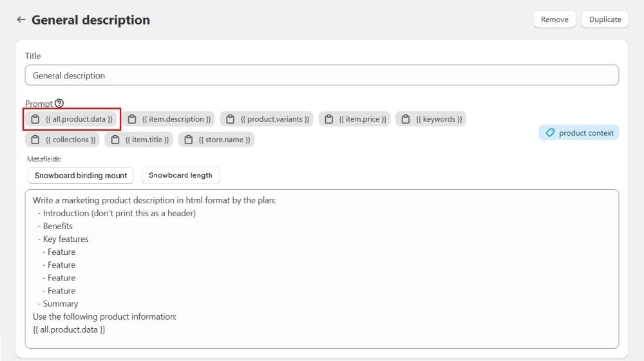Click clipboard icon of keywords chip
Screen dimensions: 644x361
pyautogui.click(x=406, y=119)
